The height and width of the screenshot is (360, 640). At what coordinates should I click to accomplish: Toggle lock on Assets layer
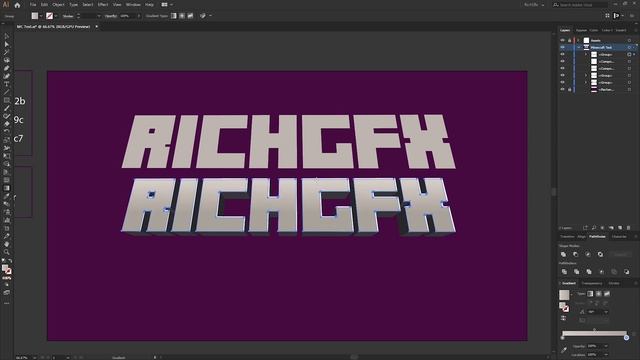(x=569, y=40)
